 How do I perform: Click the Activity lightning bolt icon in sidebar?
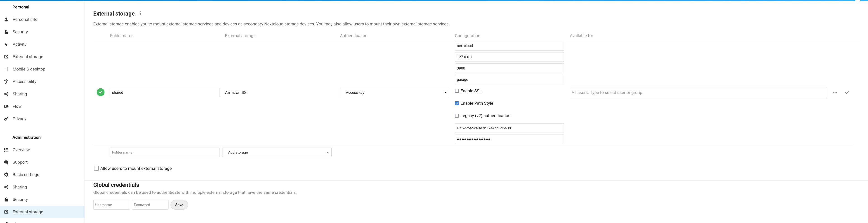[6, 44]
